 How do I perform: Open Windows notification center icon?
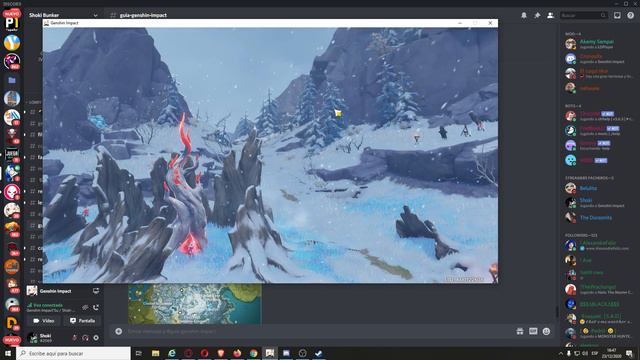click(629, 353)
